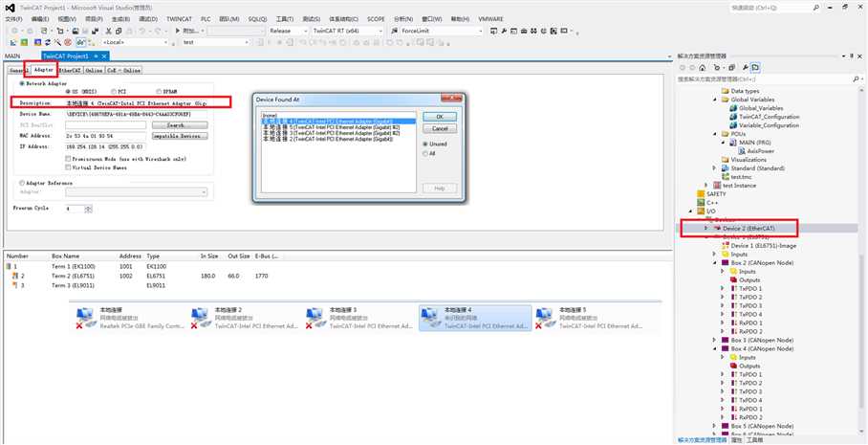The width and height of the screenshot is (868, 445).
Task: Switch to the Online tab
Action: [94, 71]
